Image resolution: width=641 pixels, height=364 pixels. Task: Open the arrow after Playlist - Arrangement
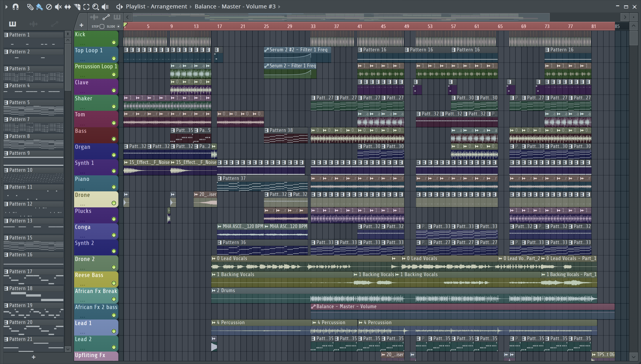coord(191,7)
